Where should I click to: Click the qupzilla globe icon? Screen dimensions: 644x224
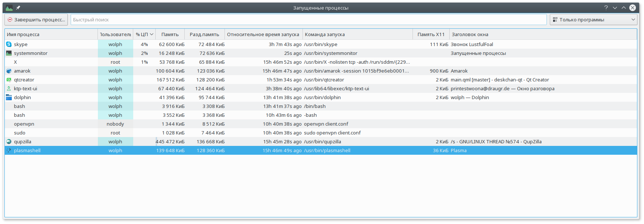click(9, 141)
